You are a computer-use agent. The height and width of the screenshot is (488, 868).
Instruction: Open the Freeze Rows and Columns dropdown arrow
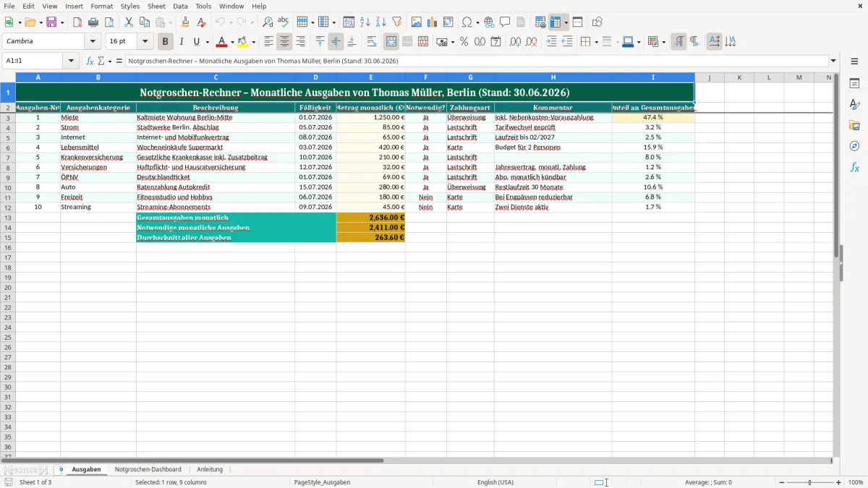coord(566,22)
